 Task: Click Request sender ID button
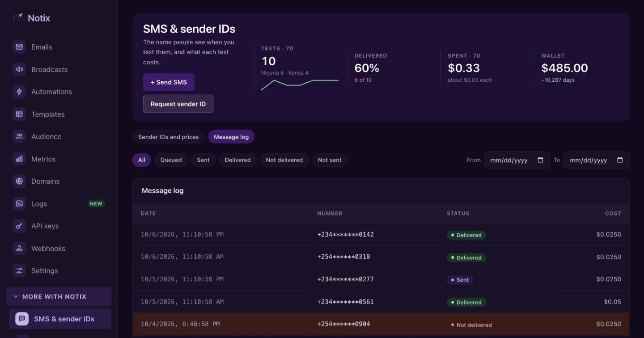[x=178, y=104]
